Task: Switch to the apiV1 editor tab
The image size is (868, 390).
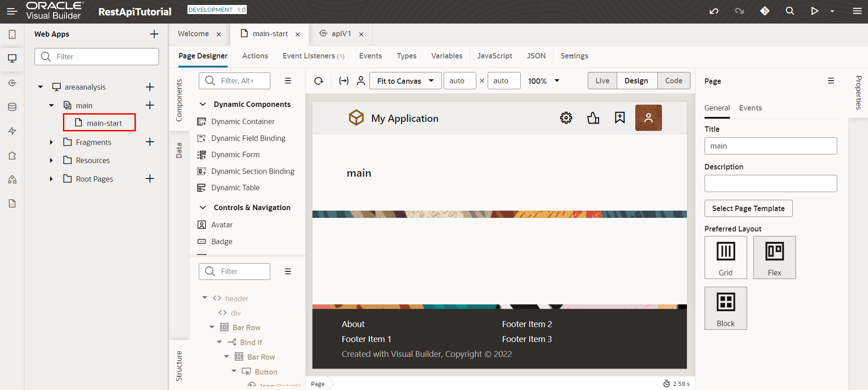Action: pos(340,34)
